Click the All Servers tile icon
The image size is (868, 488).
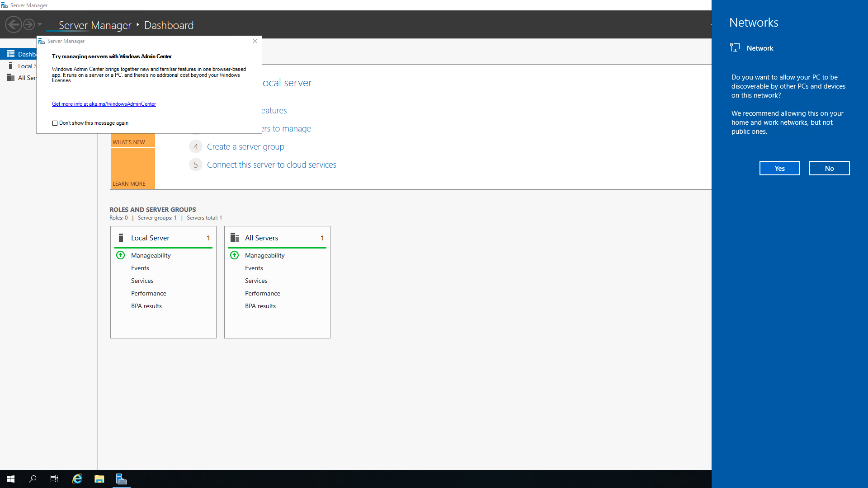235,238
